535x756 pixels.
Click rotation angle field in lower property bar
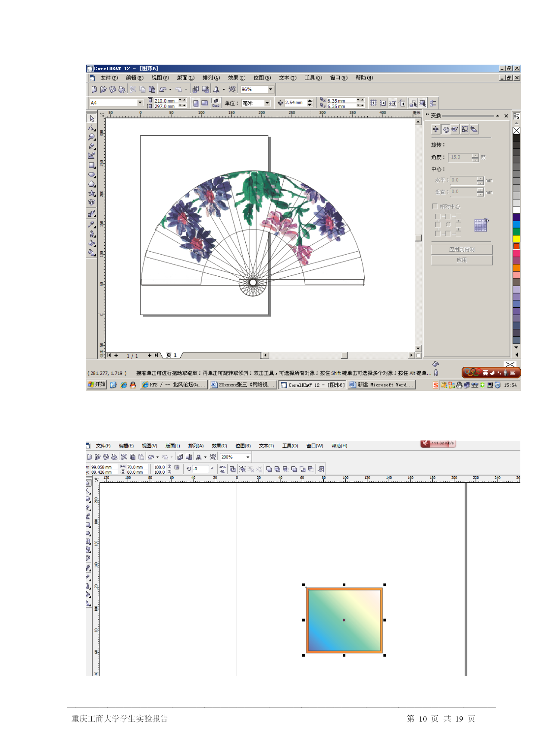(200, 469)
